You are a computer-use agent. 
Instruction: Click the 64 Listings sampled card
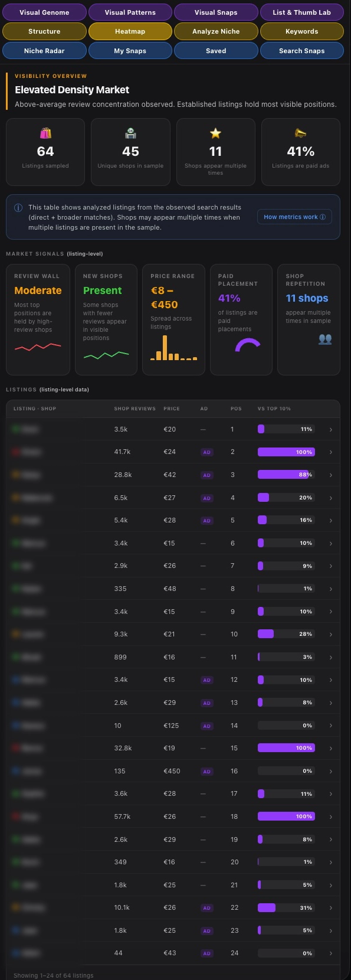[x=45, y=152]
